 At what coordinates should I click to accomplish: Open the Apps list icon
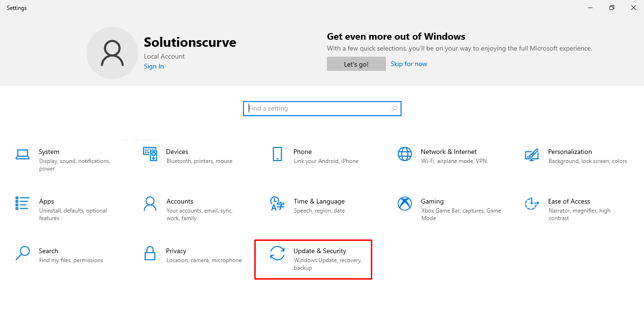click(x=23, y=204)
